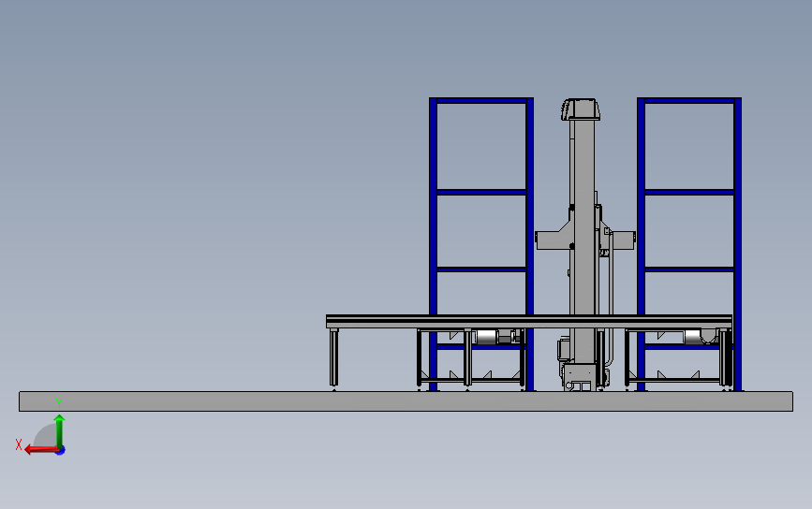Click the green 'Y' axis label
Image resolution: width=812 pixels, height=509 pixels.
pos(59,403)
